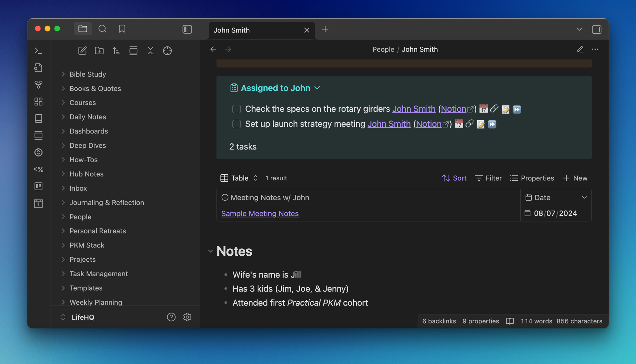This screenshot has width=636, height=364.
Task: Open the search pane icon
Action: point(102,29)
